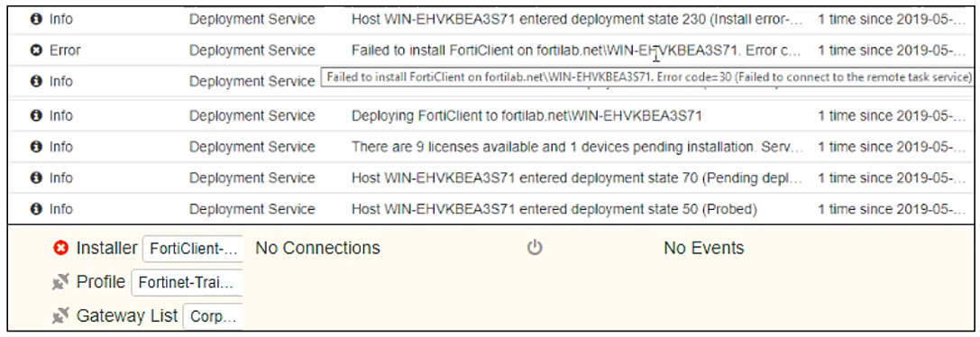This screenshot has width=980, height=337.
Task: Click the No Connections label
Action: (317, 248)
